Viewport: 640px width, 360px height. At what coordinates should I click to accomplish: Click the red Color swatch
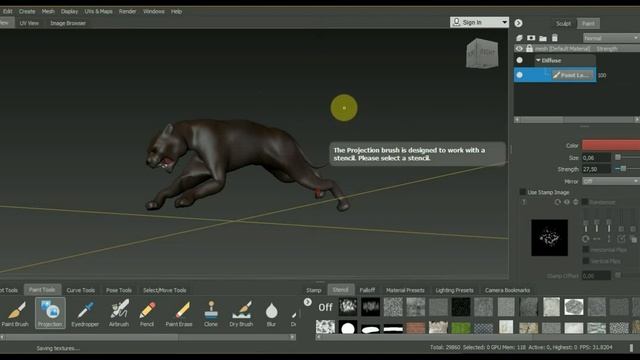coord(611,145)
